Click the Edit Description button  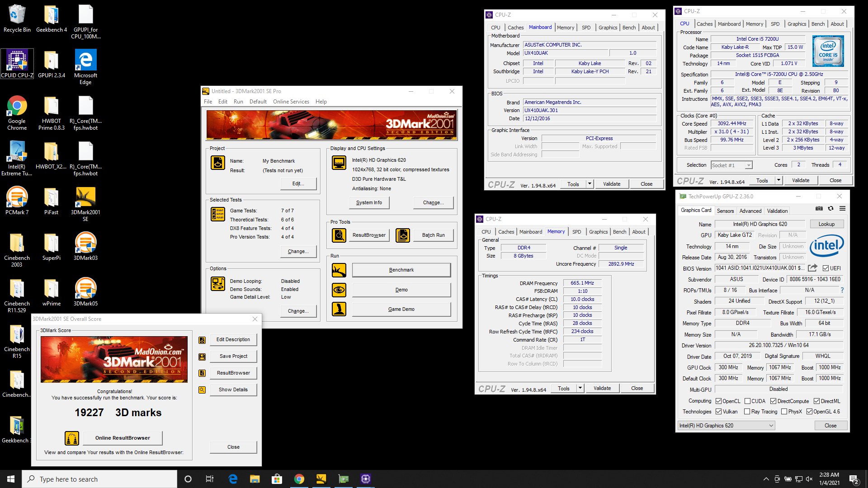coord(233,340)
